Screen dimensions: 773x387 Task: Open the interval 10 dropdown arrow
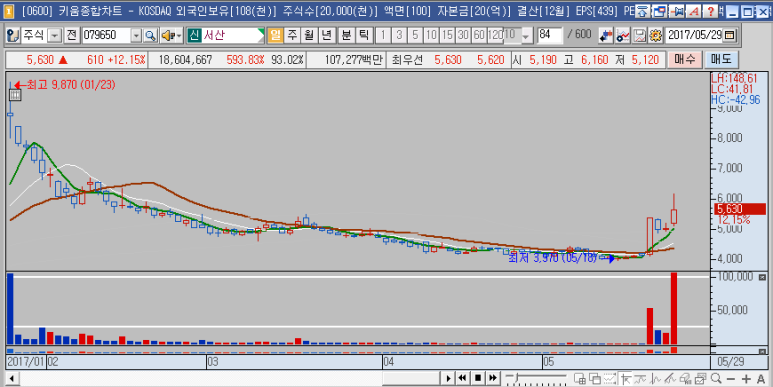(526, 35)
